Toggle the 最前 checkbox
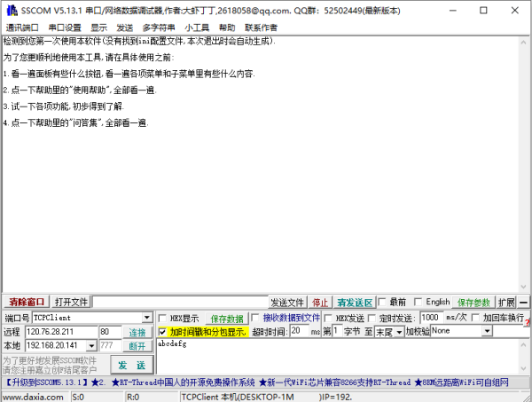Screen dimensions: 532x402 [382, 302]
